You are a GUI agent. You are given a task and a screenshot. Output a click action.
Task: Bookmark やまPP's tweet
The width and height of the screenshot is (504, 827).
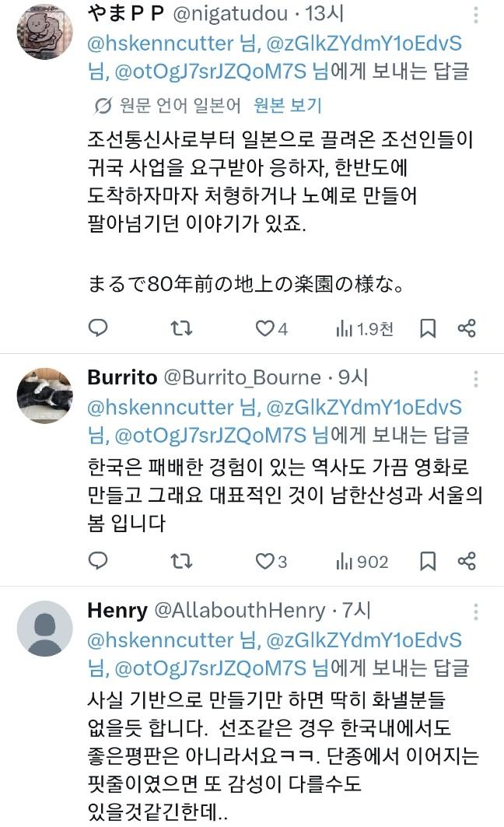click(428, 328)
